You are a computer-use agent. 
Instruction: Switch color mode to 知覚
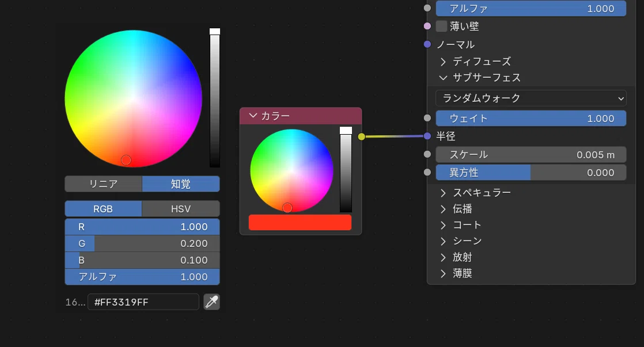point(181,184)
